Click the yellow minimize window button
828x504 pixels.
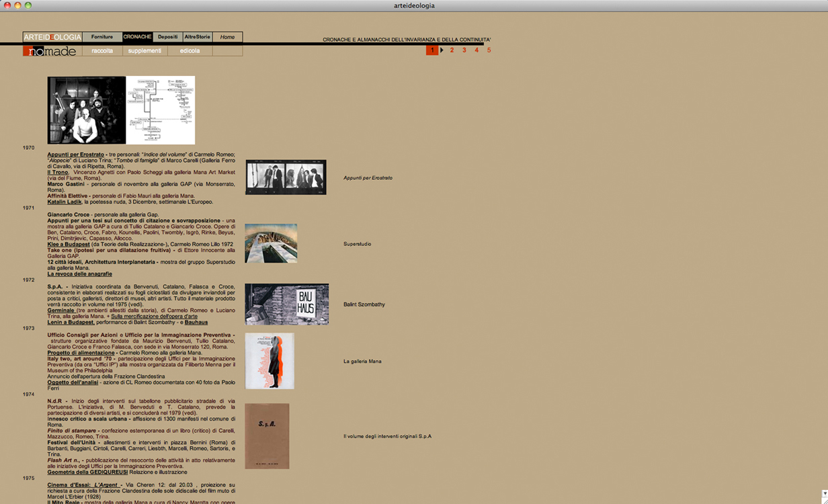pos(17,5)
